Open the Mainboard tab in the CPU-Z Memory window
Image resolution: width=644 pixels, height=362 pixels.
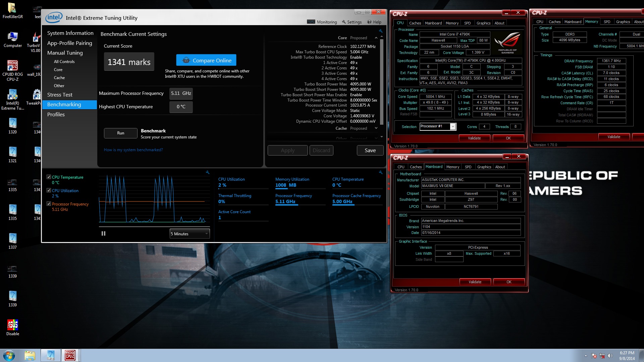(x=573, y=22)
